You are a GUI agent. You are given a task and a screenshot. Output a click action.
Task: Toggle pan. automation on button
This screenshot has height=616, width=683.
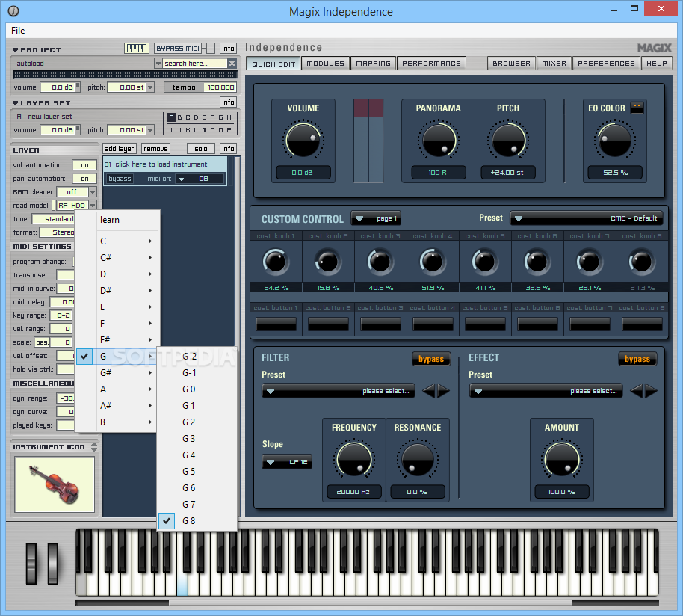pos(84,179)
